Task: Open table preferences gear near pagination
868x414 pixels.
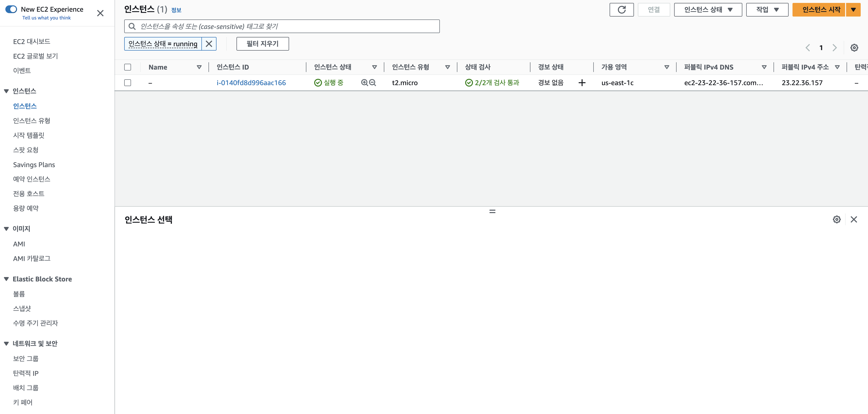Action: click(854, 48)
